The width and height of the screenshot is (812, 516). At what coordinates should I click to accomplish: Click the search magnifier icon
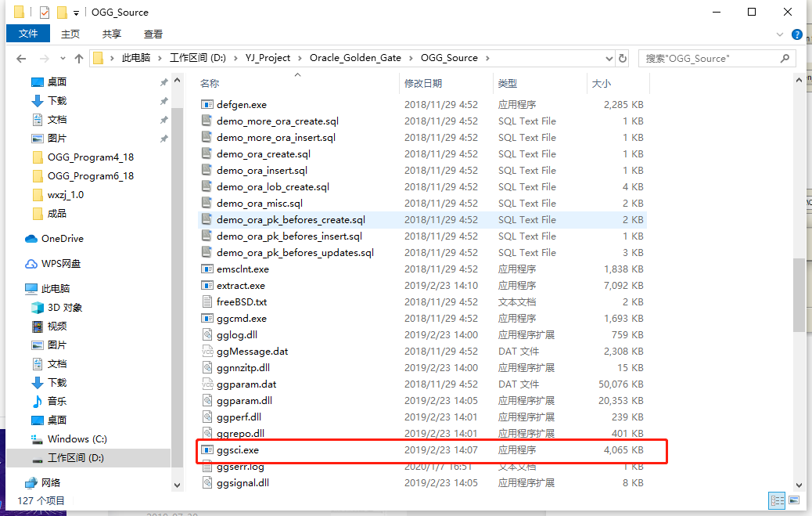point(785,58)
